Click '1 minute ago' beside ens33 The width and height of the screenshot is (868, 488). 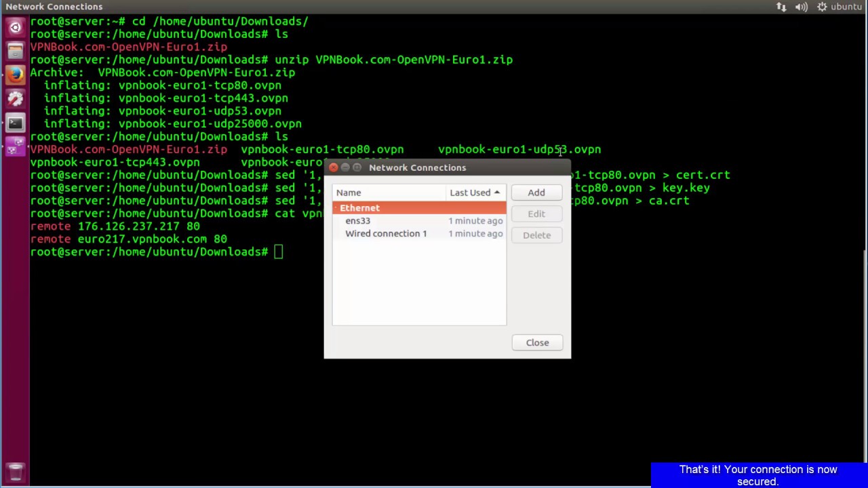coord(475,220)
